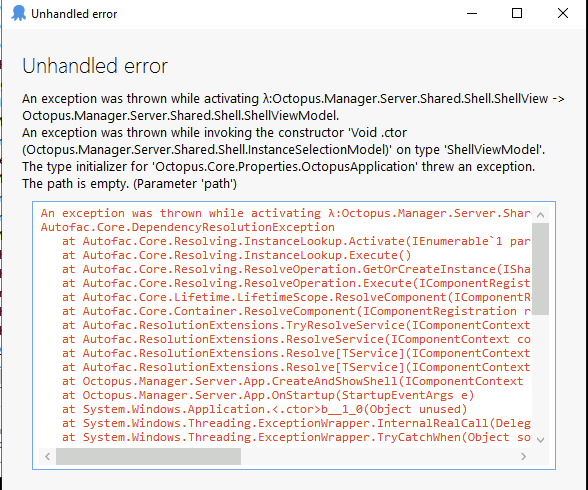The image size is (588, 490).
Task: Click 'ResolveOperation.Execute(IComponentRegist' stack trace line
Action: [296, 283]
